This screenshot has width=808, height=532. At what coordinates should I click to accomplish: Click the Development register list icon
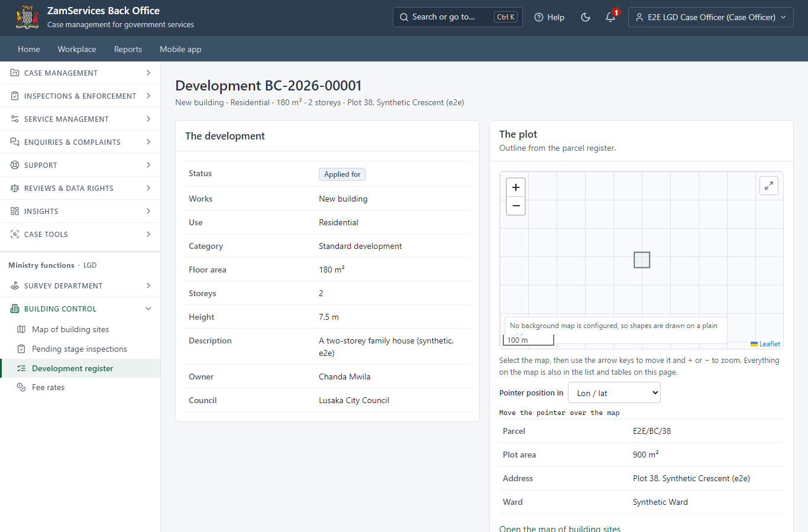click(21, 368)
